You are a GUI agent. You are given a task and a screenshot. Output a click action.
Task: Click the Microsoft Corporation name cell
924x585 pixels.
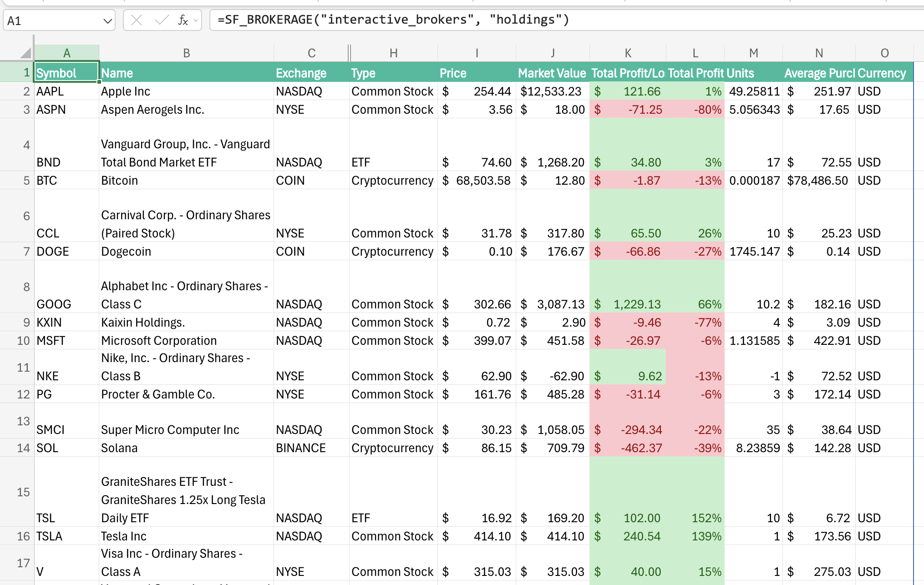click(187, 341)
